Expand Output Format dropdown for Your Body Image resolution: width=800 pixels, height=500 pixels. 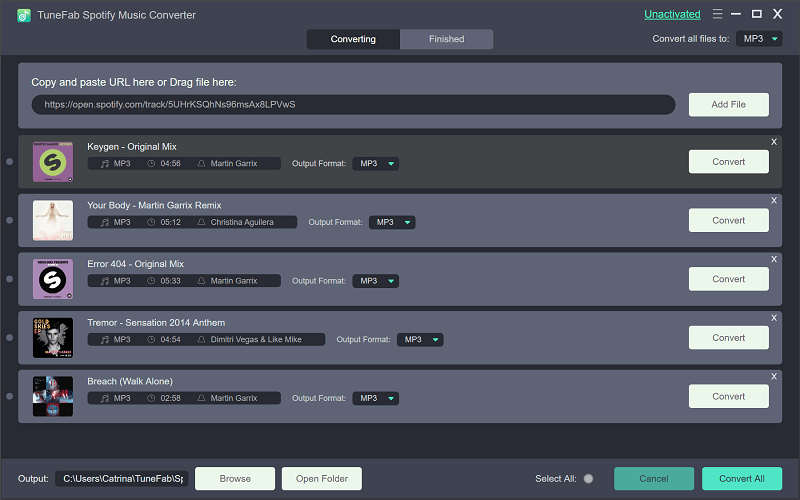tap(392, 222)
